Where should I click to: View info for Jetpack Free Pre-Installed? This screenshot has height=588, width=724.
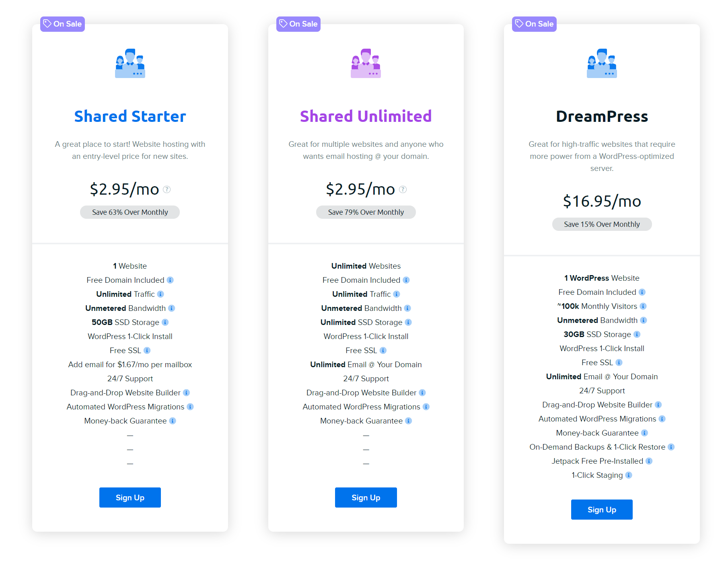pos(649,461)
